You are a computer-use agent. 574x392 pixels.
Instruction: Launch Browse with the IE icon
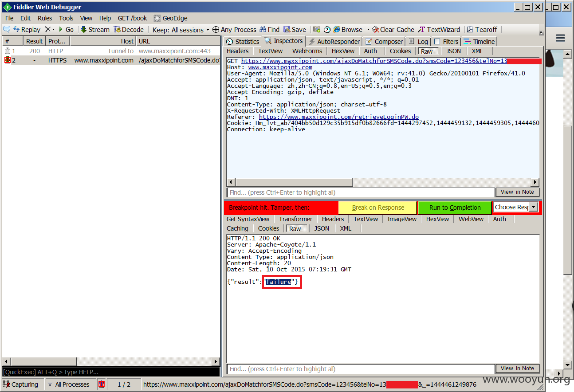point(348,29)
